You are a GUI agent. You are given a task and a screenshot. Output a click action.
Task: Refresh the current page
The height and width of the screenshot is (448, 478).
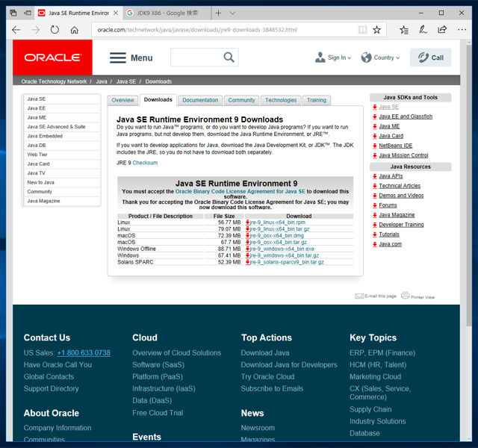(55, 30)
